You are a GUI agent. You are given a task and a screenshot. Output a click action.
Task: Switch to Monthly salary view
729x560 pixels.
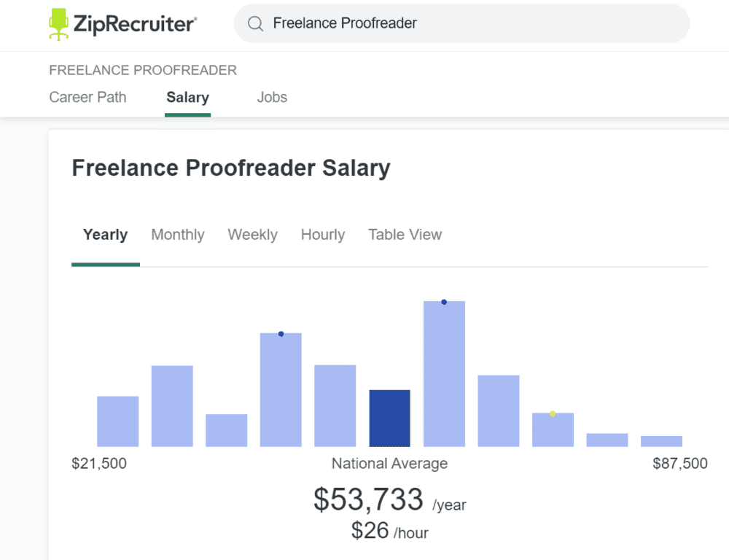point(177,235)
